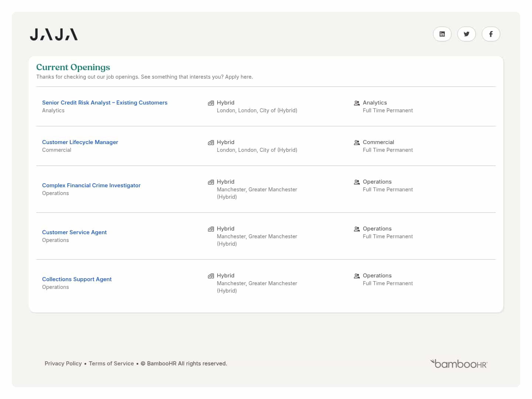This screenshot has width=532, height=399.
Task: Click 'Full Time Permanent' in Customer Service Agent row
Action: (388, 236)
